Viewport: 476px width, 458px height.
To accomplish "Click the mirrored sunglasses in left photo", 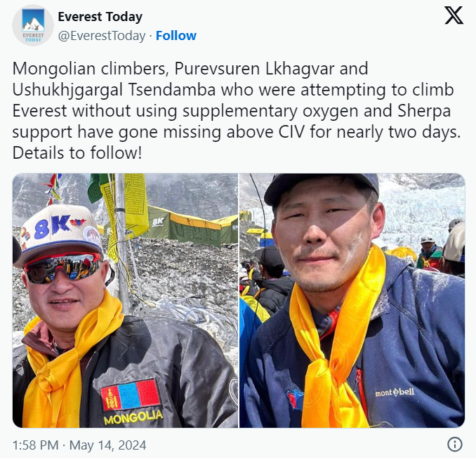I will tap(64, 268).
